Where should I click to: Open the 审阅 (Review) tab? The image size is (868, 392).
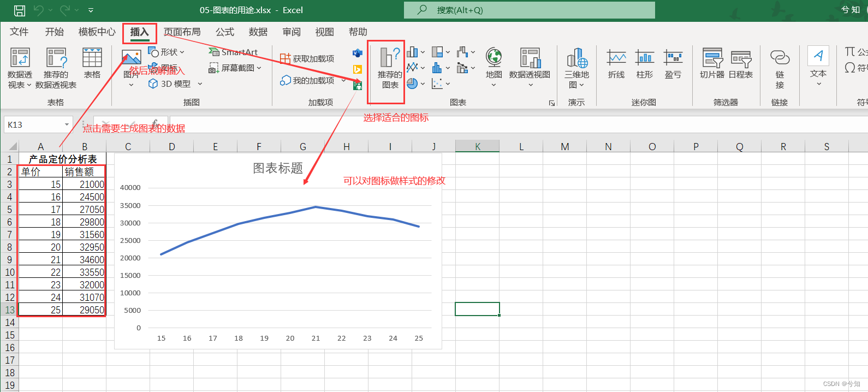[292, 32]
